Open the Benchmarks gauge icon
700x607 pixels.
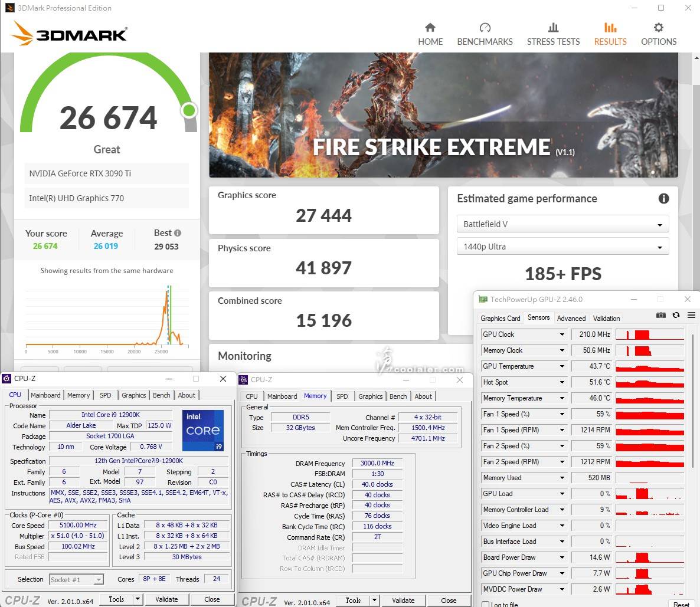pos(485,28)
